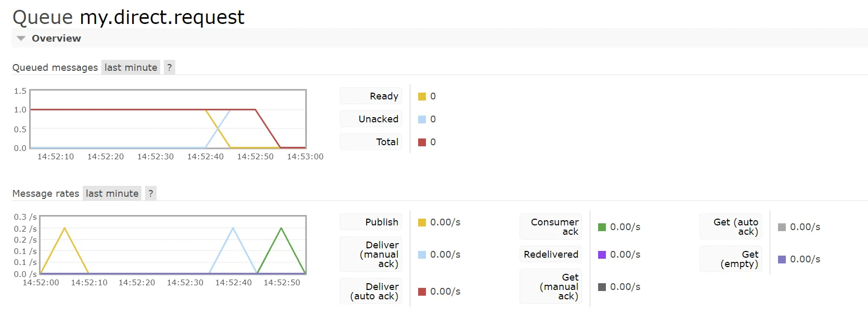Viewport: 868px width, 316px height.
Task: Click the Message rates line chart
Action: pyautogui.click(x=173, y=245)
